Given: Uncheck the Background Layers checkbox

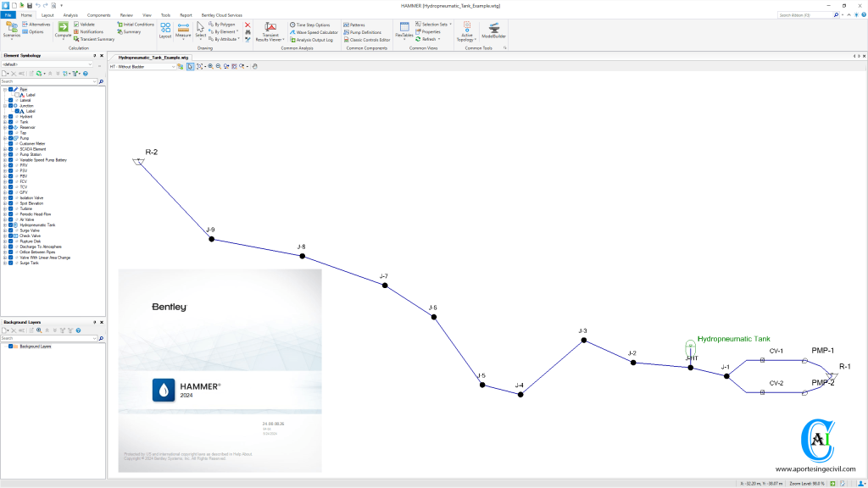Looking at the screenshot, I should (x=11, y=347).
